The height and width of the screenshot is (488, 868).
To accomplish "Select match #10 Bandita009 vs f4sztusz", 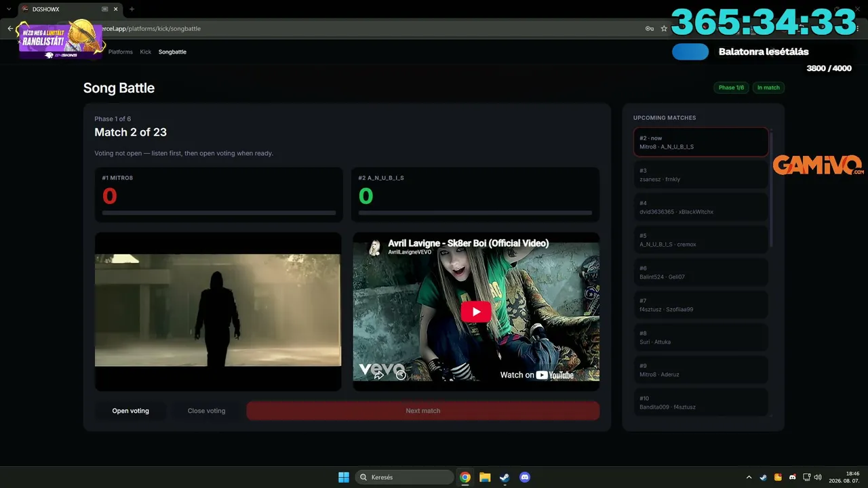I will 701,402.
